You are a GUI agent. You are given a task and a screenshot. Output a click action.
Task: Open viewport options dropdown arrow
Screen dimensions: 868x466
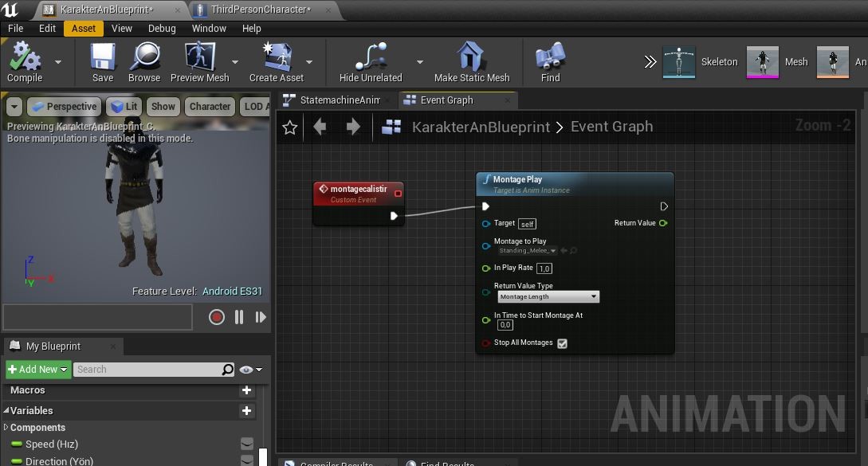(x=14, y=106)
